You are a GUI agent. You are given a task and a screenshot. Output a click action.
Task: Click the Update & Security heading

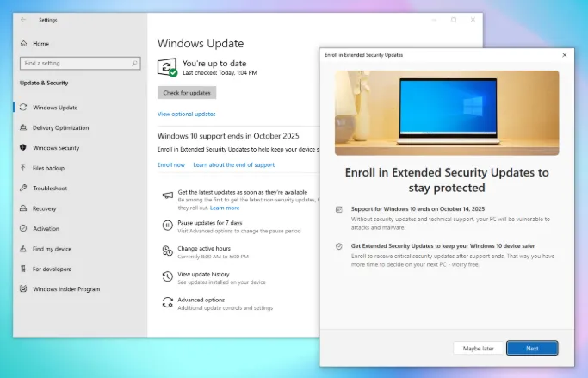[44, 83]
